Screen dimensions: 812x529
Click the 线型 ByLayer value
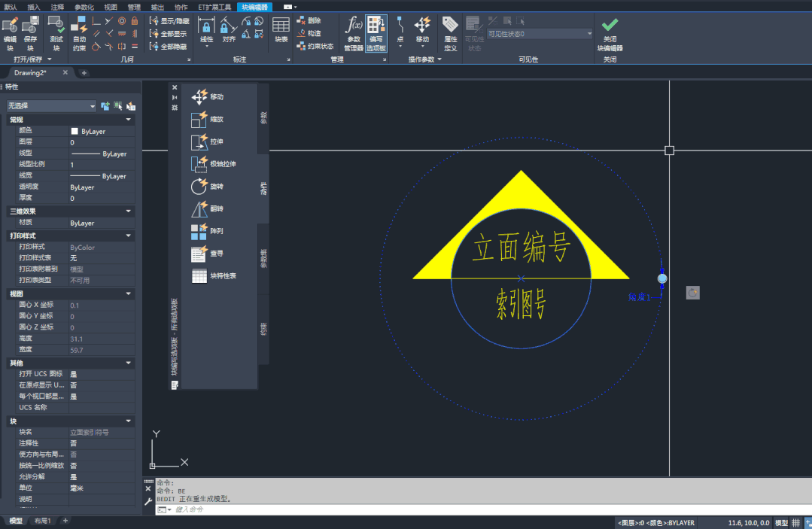[102, 154]
